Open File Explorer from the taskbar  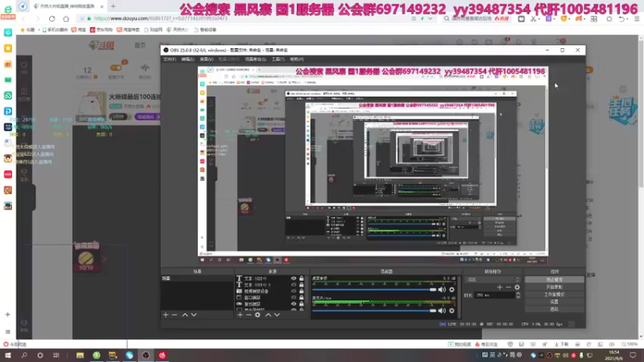click(80, 355)
